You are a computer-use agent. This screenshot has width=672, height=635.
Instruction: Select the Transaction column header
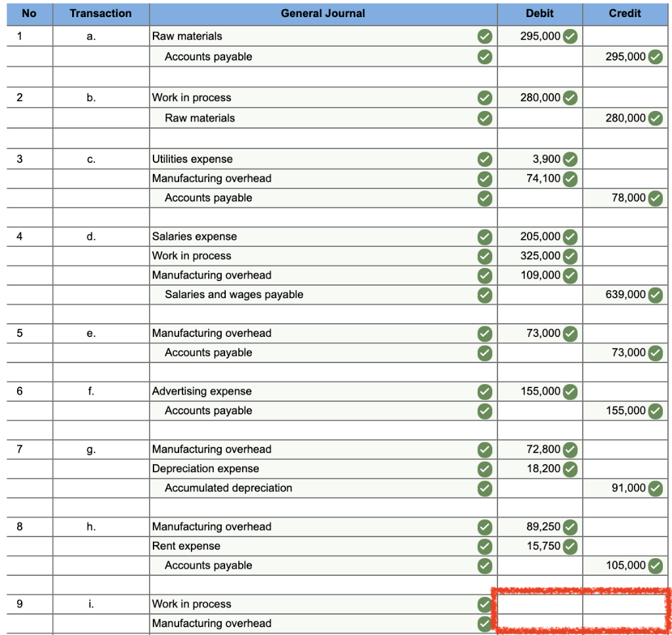coord(100,13)
